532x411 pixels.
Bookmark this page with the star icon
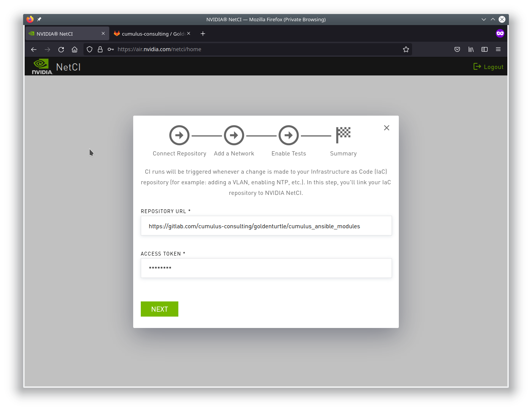tap(406, 49)
